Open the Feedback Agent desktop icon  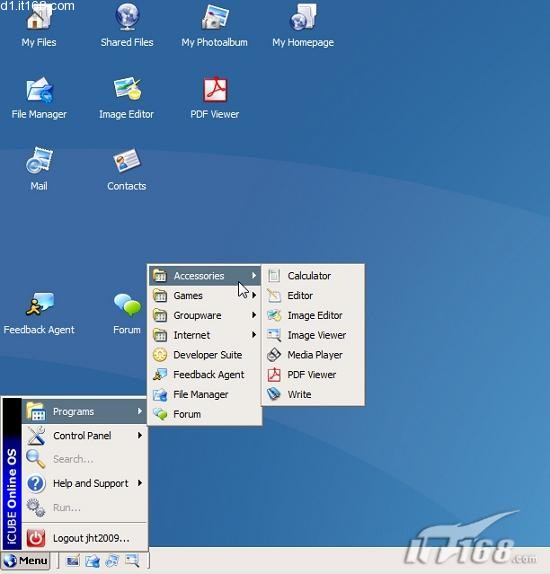[x=39, y=313]
